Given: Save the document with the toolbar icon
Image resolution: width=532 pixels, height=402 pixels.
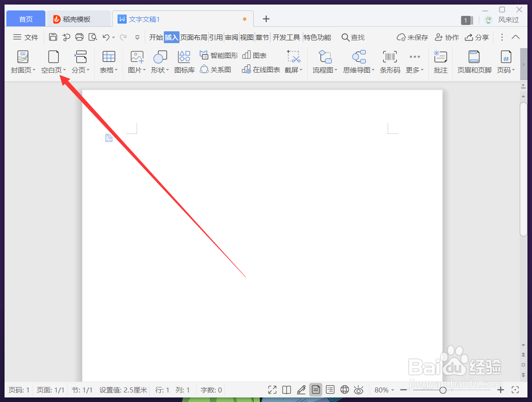Looking at the screenshot, I should (x=53, y=37).
